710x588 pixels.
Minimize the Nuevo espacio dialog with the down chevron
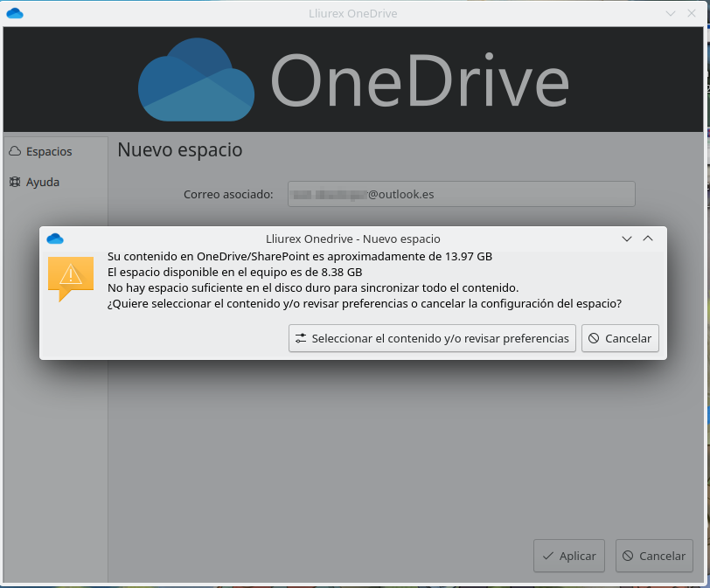pos(626,239)
